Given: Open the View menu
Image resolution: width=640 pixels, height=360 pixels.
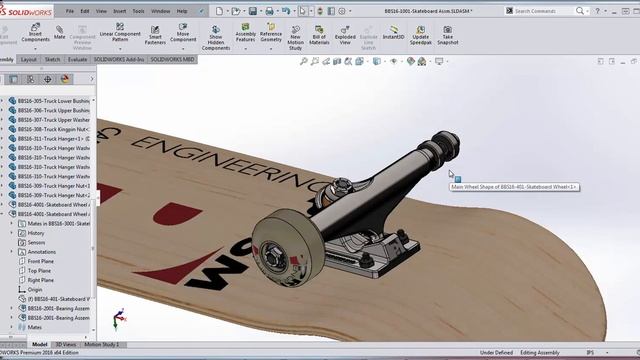Looking at the screenshot, I should tap(101, 11).
